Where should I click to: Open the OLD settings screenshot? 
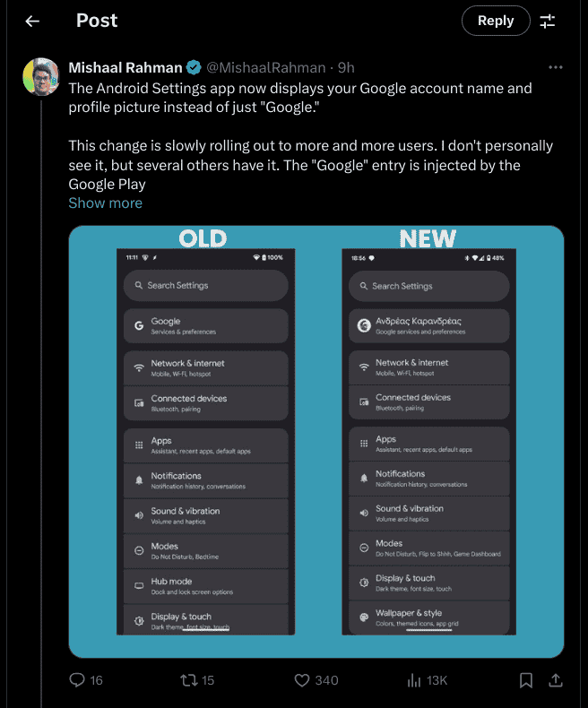click(205, 439)
